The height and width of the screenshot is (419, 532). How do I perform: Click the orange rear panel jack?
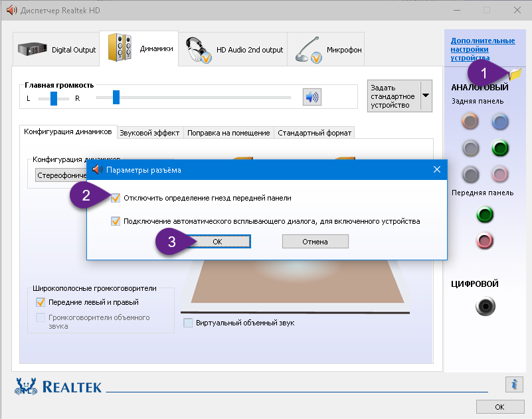470,121
